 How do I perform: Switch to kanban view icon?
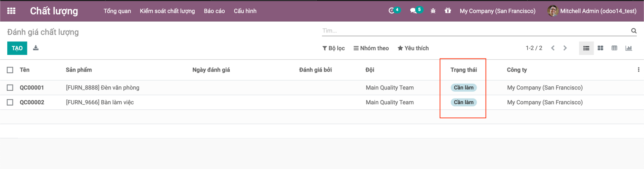tap(600, 48)
